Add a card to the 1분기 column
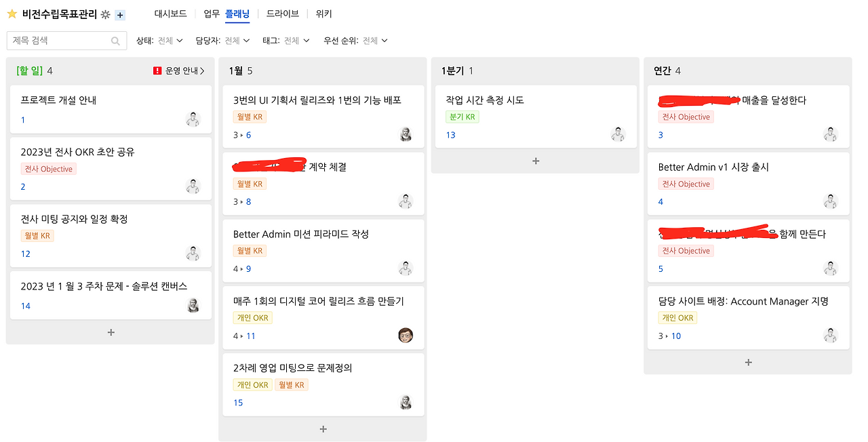The height and width of the screenshot is (442, 868). tap(535, 161)
